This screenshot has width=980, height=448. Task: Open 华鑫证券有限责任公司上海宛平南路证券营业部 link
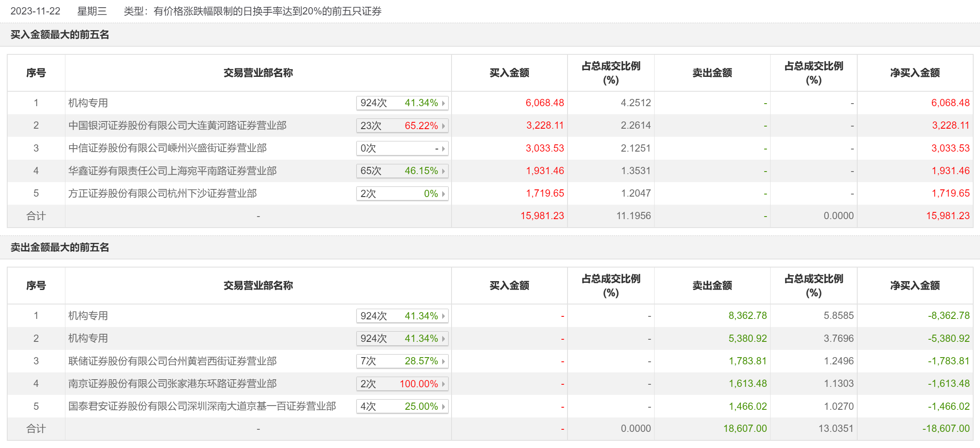tap(172, 171)
